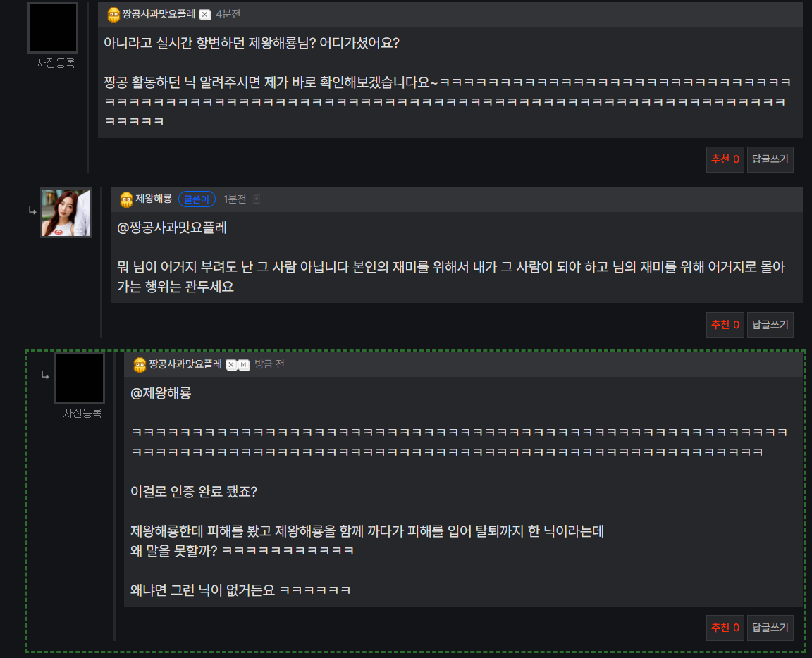Click the reply arrow beside the last comment's avatar
812x658 pixels.
pyautogui.click(x=45, y=376)
